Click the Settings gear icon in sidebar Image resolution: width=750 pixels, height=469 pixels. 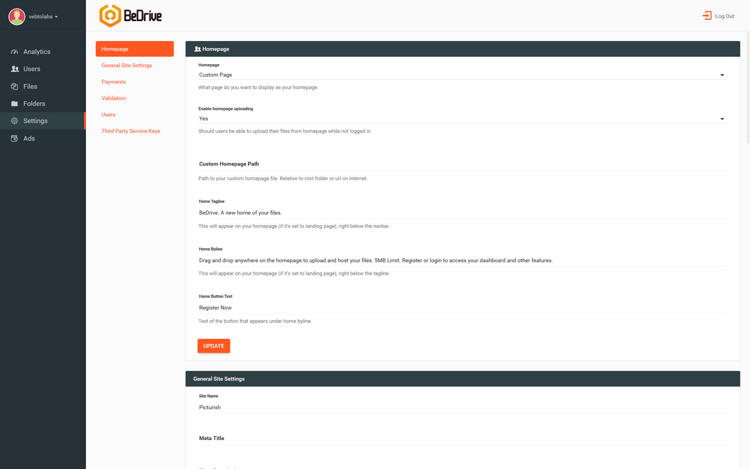click(14, 121)
